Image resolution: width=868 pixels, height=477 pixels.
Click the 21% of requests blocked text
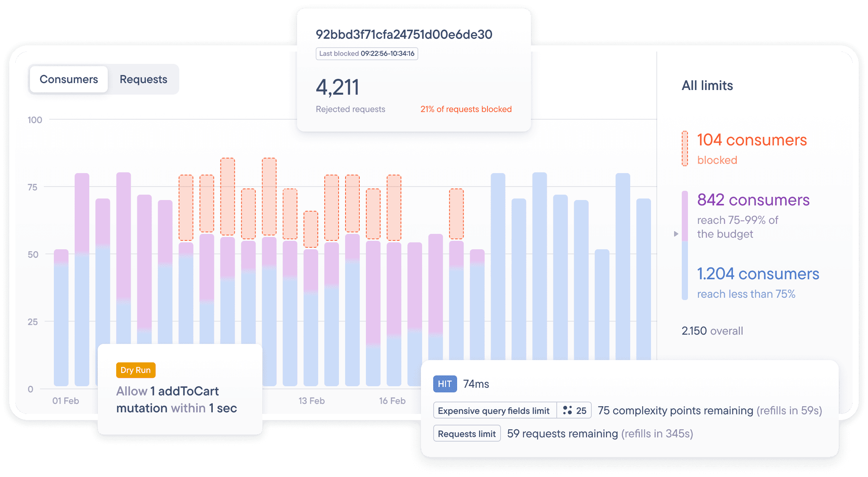[x=466, y=109]
